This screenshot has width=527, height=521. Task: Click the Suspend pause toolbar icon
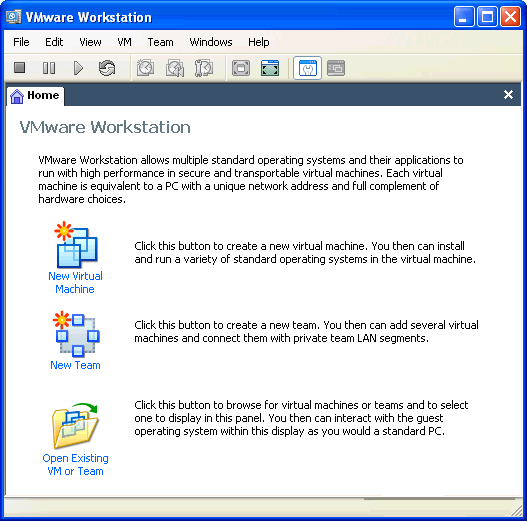49,68
